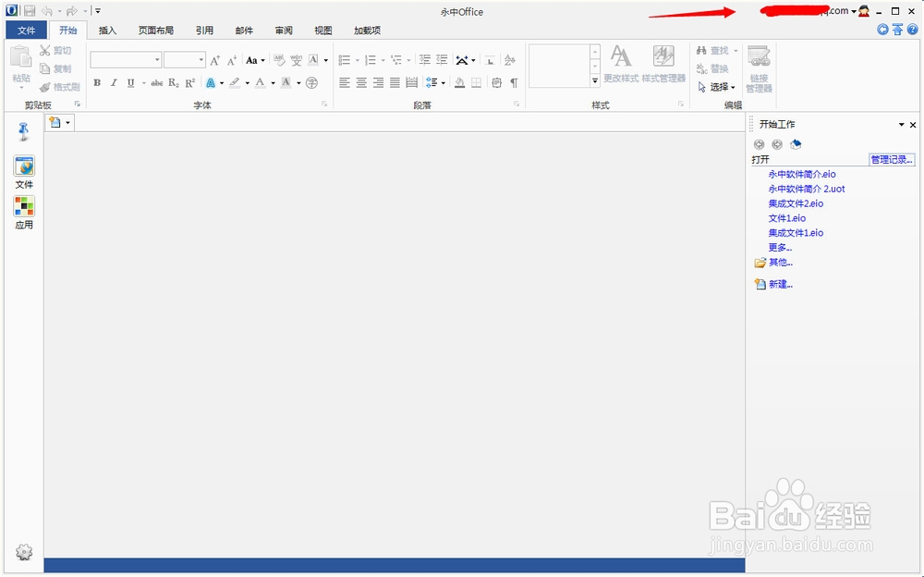This screenshot has width=924, height=577.
Task: Click the Format Painter brush icon
Action: tap(44, 87)
